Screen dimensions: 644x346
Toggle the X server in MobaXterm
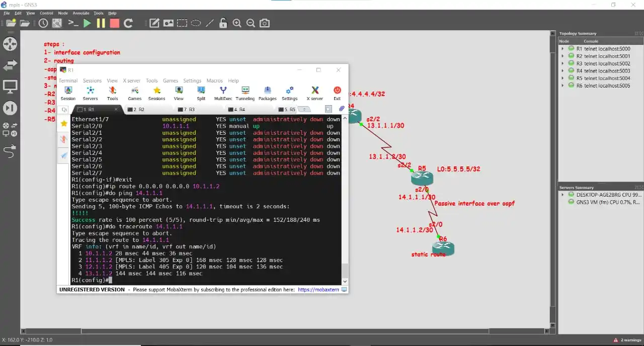click(315, 94)
